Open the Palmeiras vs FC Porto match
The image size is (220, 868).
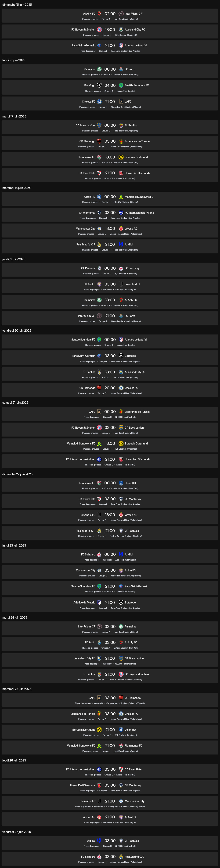tap(110, 71)
